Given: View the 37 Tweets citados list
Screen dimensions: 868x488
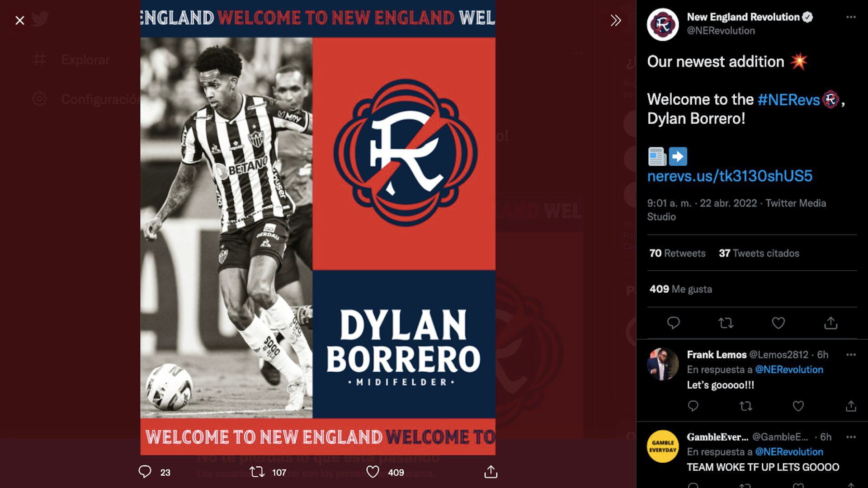Looking at the screenshot, I should 759,253.
